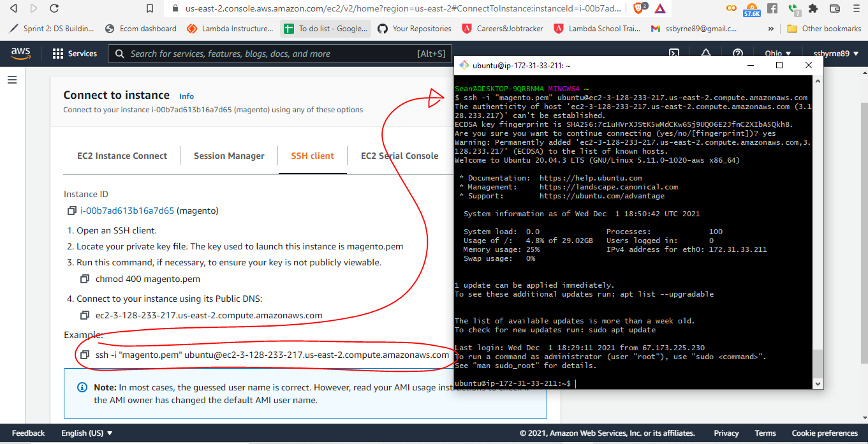Open Brave Shields lion icon
This screenshot has height=444, width=868.
click(640, 8)
